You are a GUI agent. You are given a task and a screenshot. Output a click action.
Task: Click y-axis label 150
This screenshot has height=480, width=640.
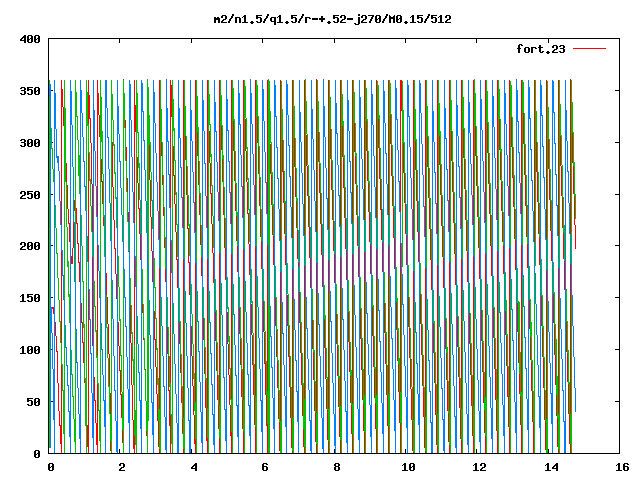(30, 298)
